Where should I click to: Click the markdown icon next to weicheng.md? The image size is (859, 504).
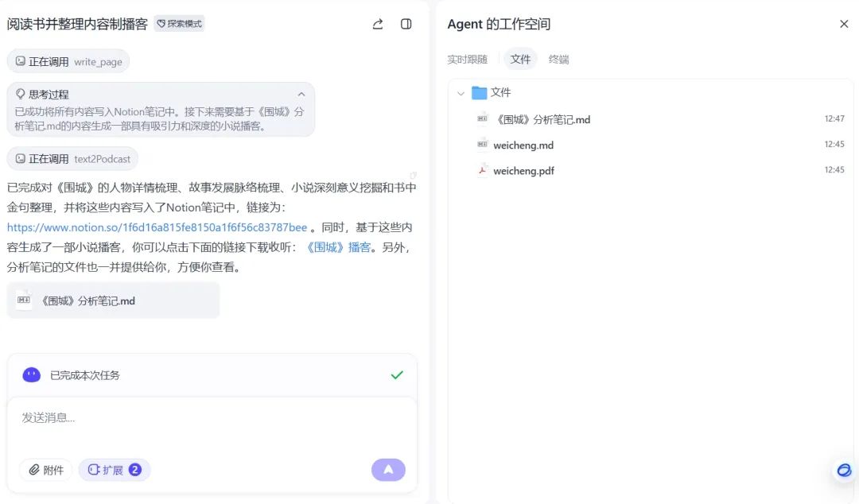(482, 144)
